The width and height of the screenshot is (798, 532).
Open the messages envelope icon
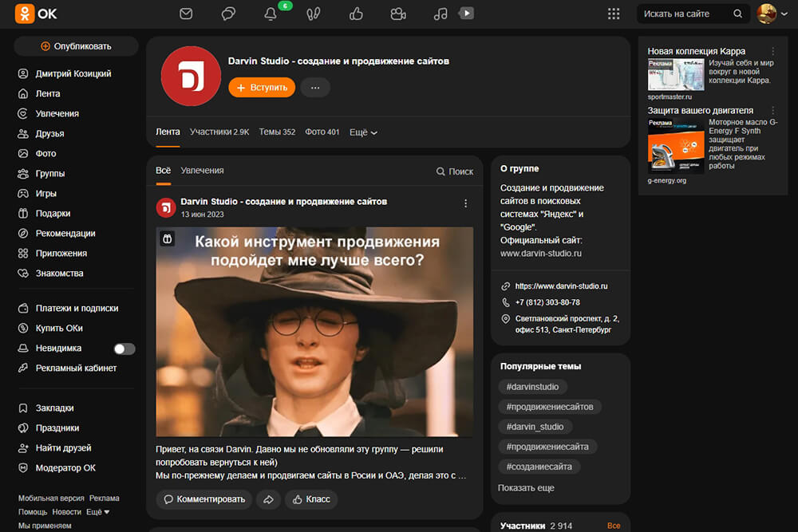click(186, 14)
